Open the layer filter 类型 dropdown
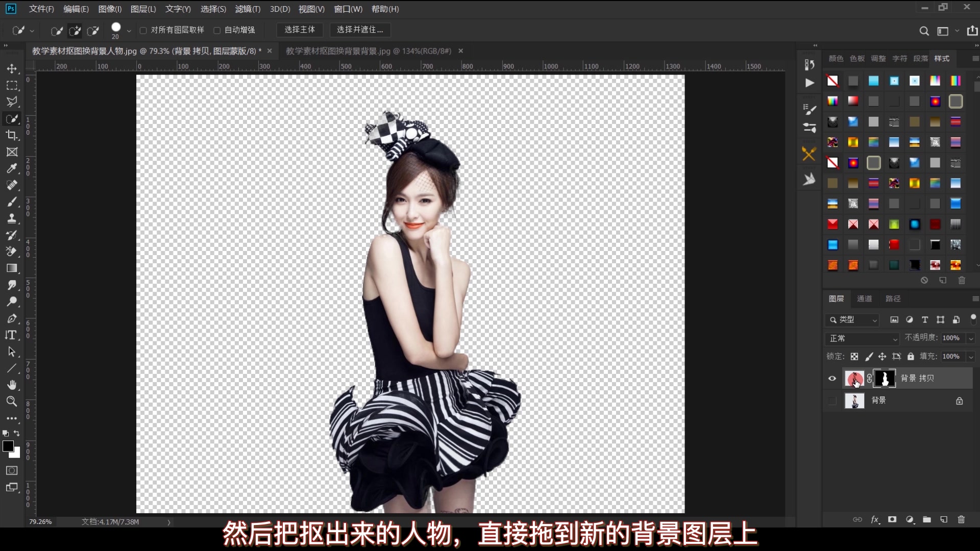The width and height of the screenshot is (980, 551). (852, 320)
